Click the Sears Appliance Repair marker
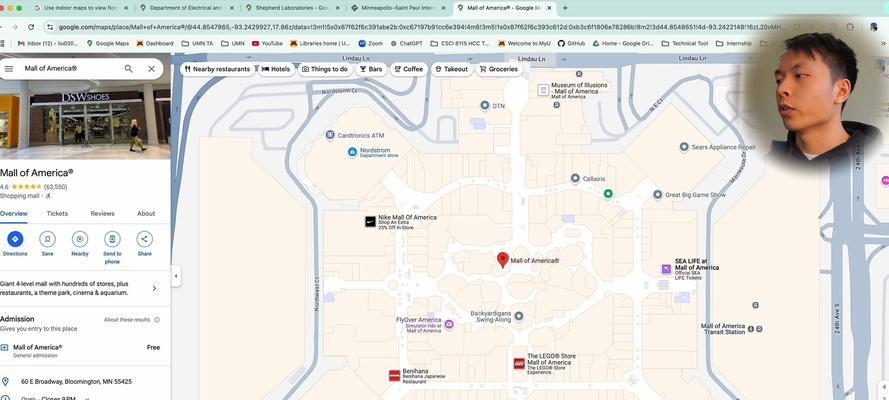The image size is (889, 400). coord(684,147)
